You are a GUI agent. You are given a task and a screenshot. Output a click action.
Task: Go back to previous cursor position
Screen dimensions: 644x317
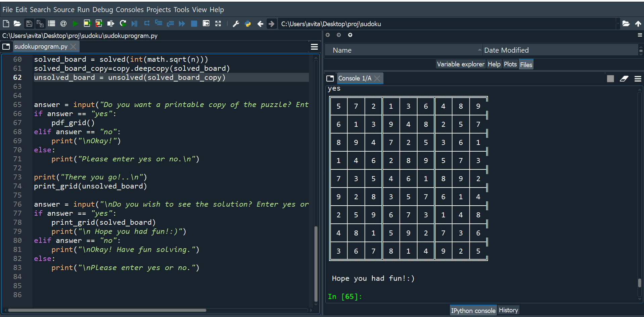click(260, 23)
